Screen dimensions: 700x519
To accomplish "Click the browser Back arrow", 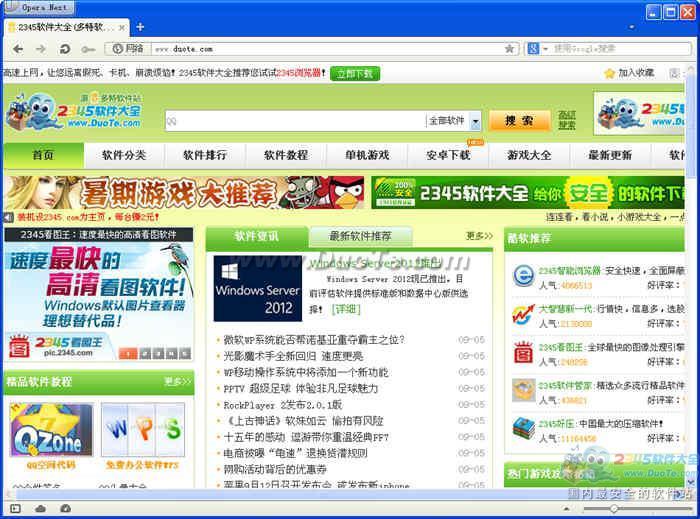I will 18,48.
